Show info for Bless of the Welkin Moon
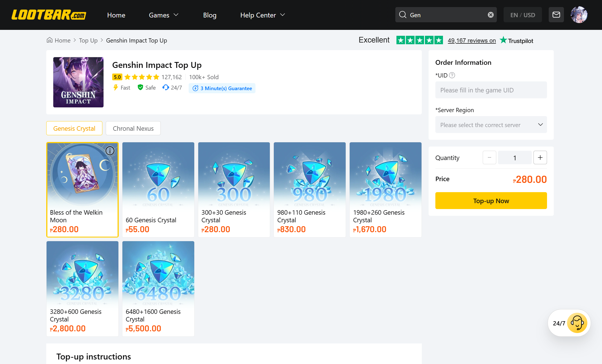Viewport: 602px width, 364px height. (x=110, y=151)
